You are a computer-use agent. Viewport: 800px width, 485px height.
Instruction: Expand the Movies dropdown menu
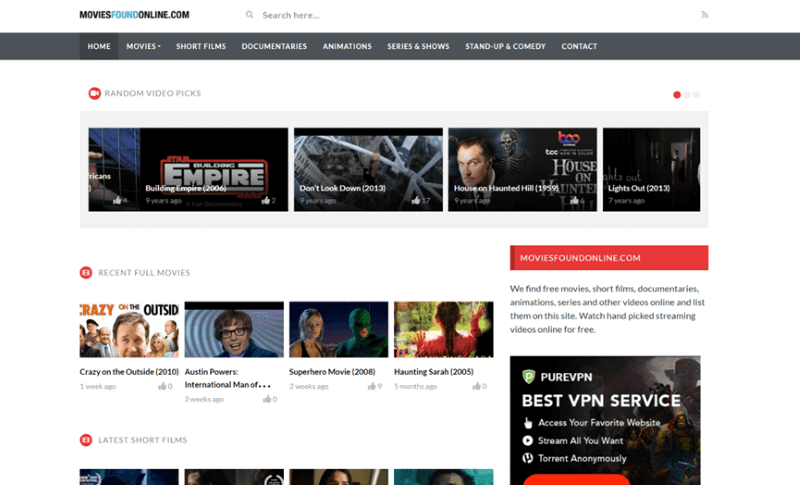point(143,46)
